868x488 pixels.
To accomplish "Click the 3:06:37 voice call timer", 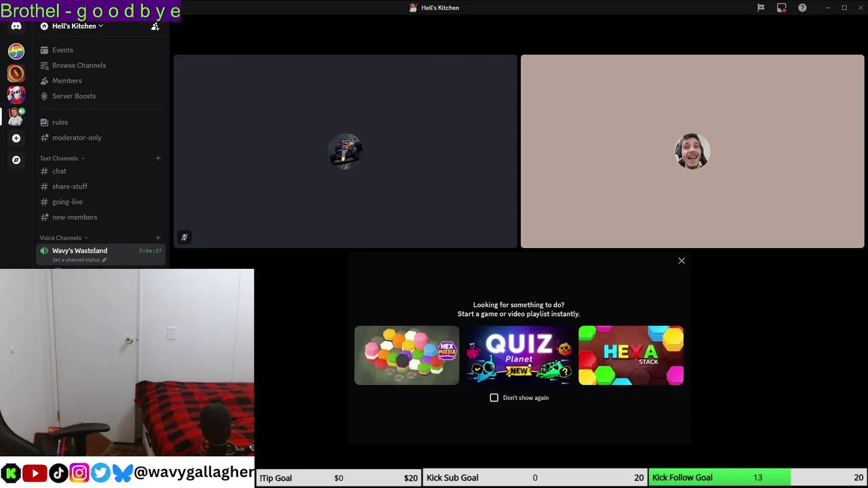I will coord(150,251).
